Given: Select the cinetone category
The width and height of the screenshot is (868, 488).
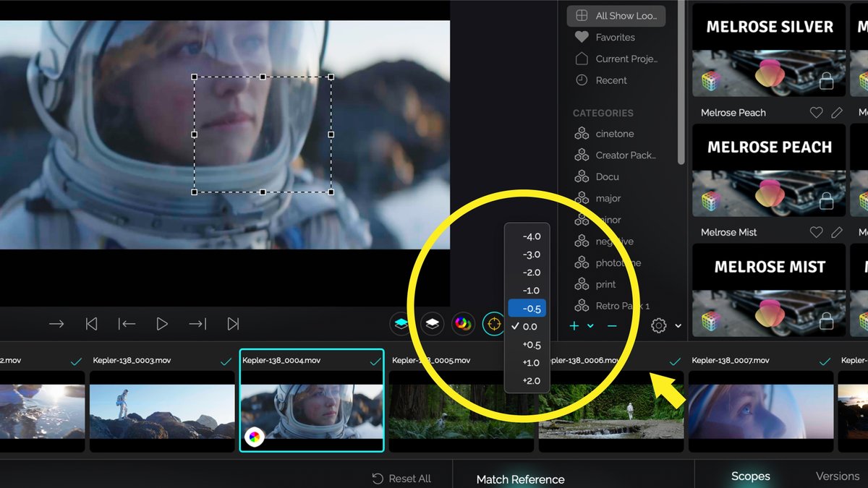Looking at the screenshot, I should (x=615, y=134).
